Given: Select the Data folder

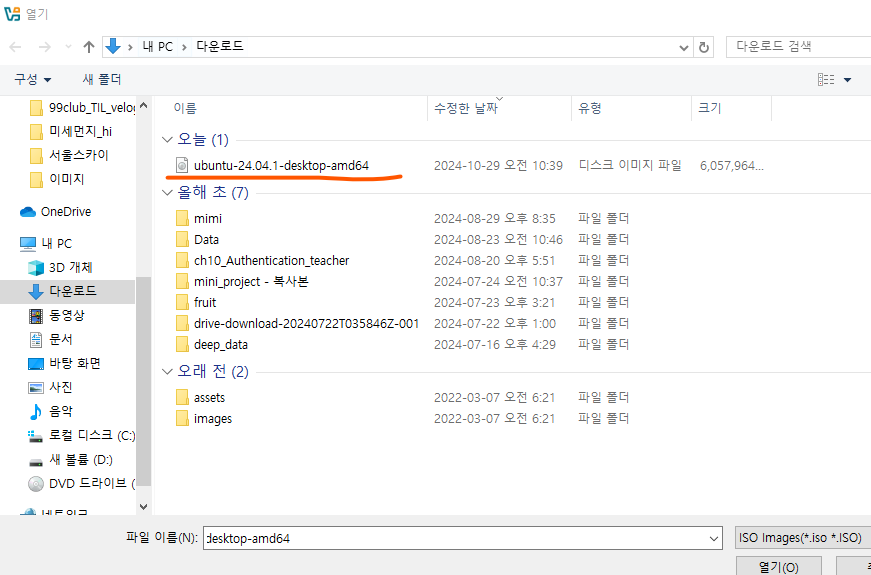Looking at the screenshot, I should (206, 240).
